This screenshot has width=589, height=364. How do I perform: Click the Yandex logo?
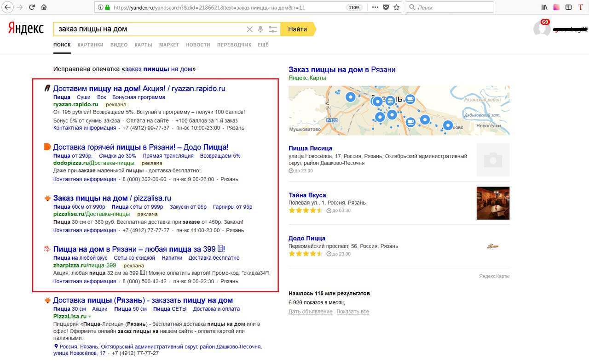[x=26, y=28]
